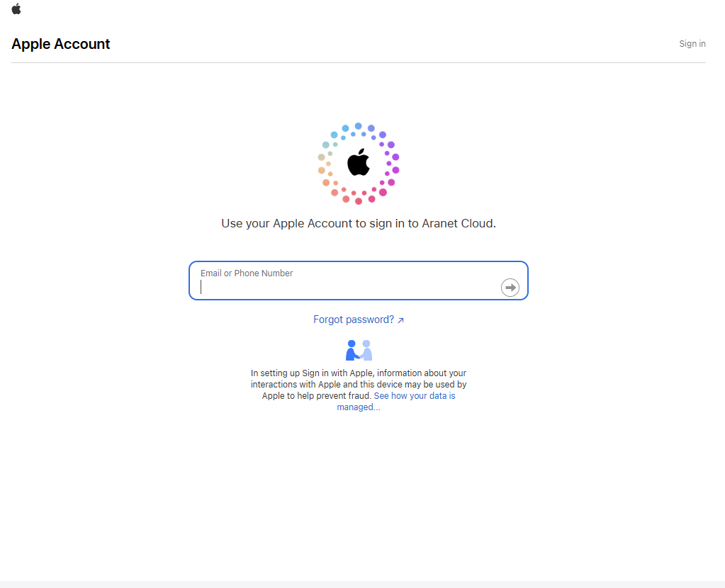Click the divider line under the Apple Account header
Image resolution: width=725 pixels, height=588 pixels.
point(358,62)
